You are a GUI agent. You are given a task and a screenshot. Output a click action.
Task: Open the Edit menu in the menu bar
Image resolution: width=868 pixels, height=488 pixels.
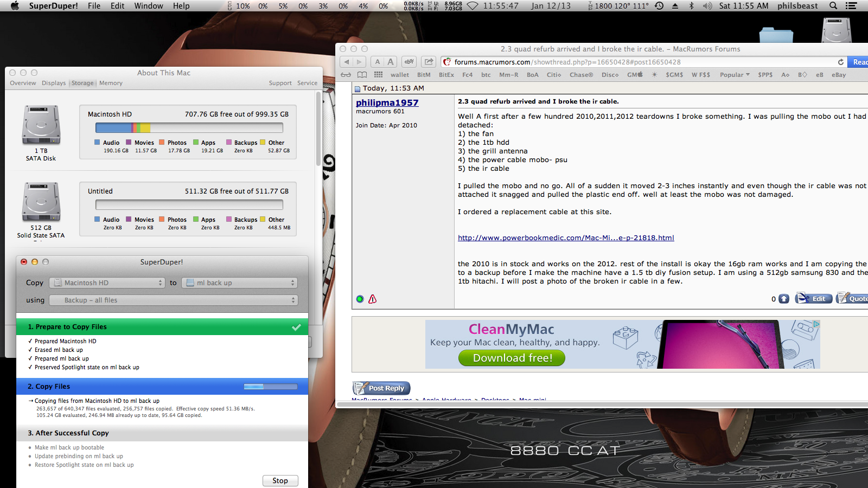click(117, 6)
